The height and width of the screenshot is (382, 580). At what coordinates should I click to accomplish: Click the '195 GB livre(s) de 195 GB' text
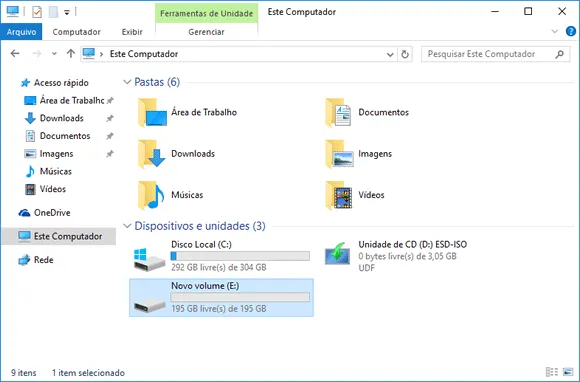pos(219,309)
